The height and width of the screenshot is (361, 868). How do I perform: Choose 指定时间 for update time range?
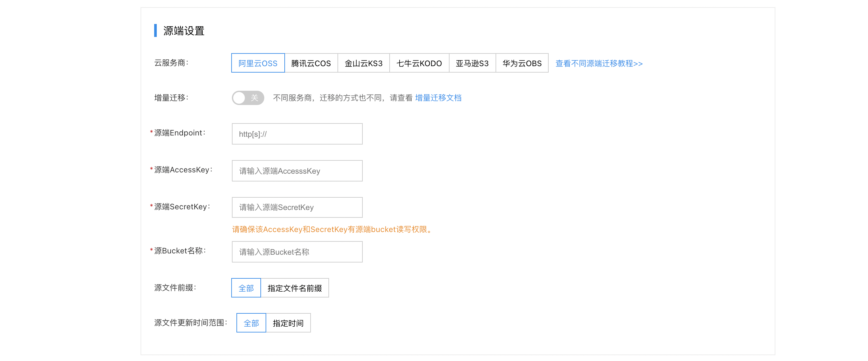click(288, 323)
